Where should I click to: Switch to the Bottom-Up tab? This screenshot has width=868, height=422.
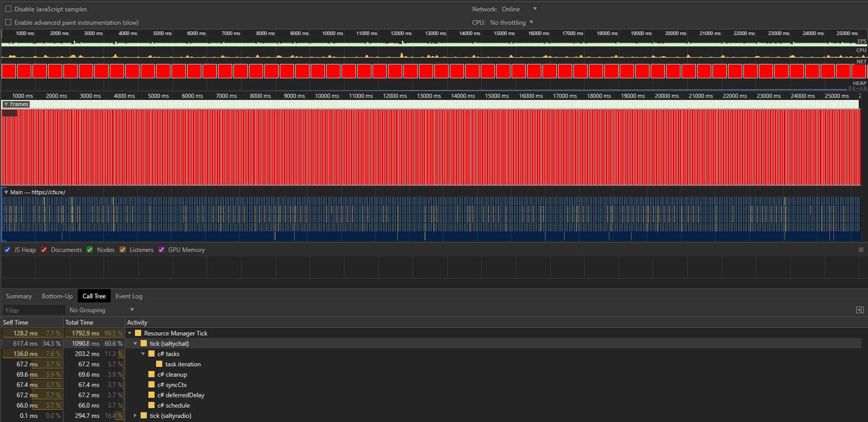pyautogui.click(x=57, y=296)
